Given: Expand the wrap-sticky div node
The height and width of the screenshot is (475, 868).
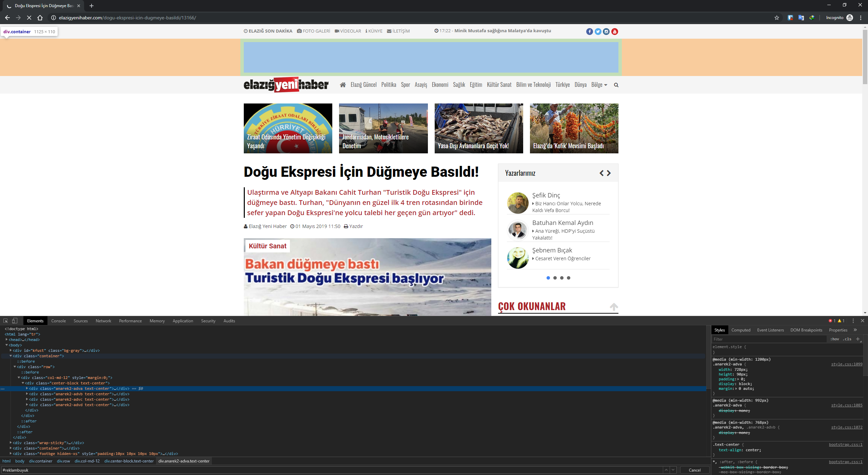Looking at the screenshot, I should (x=11, y=443).
